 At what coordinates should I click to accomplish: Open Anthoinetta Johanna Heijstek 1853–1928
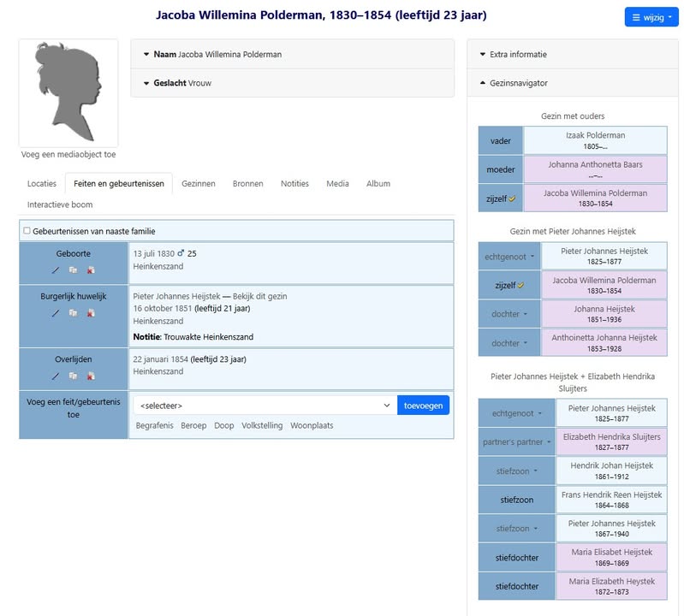pyautogui.click(x=604, y=338)
